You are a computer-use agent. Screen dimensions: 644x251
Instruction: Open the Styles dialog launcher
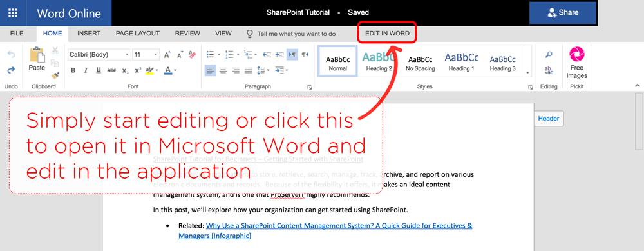point(530,87)
